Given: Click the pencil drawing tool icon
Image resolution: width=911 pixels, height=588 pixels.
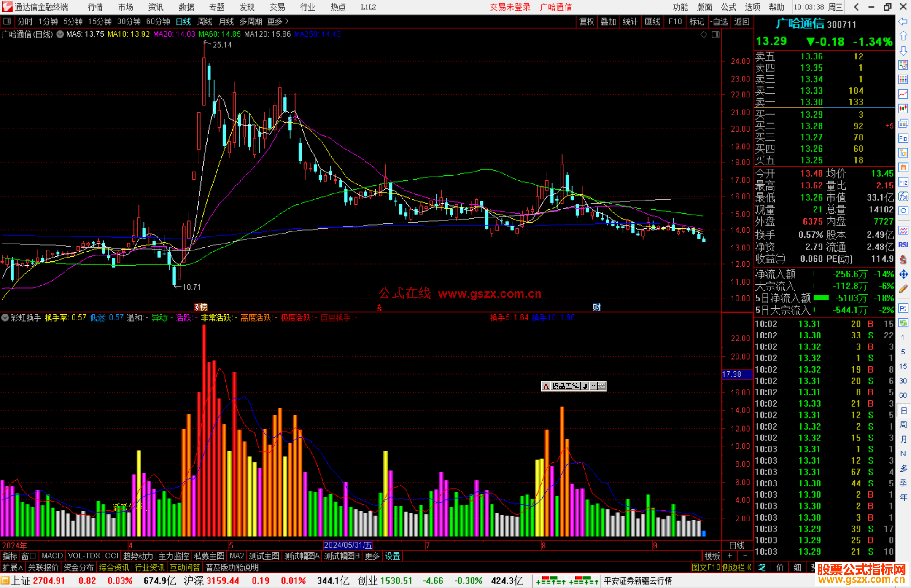Looking at the screenshot, I should (x=903, y=289).
